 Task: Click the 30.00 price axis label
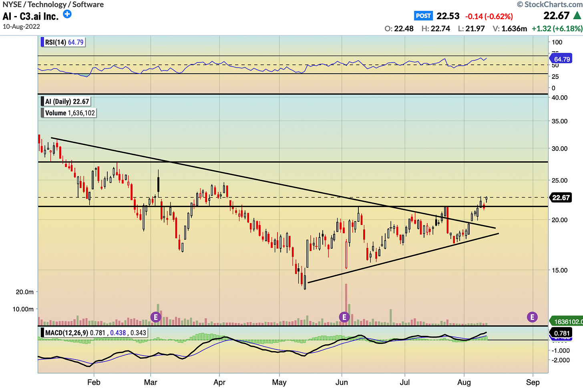(x=559, y=148)
